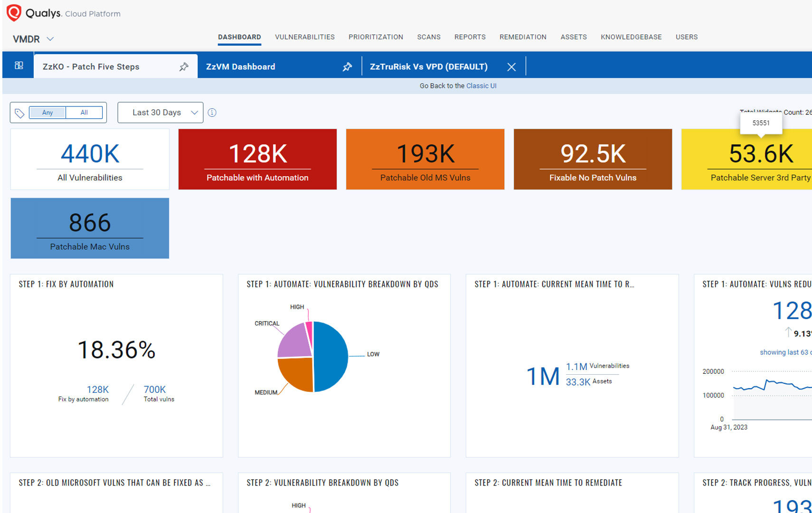Pin the ZzKO - Patch Five Steps tab
The width and height of the screenshot is (812, 513).
[184, 67]
